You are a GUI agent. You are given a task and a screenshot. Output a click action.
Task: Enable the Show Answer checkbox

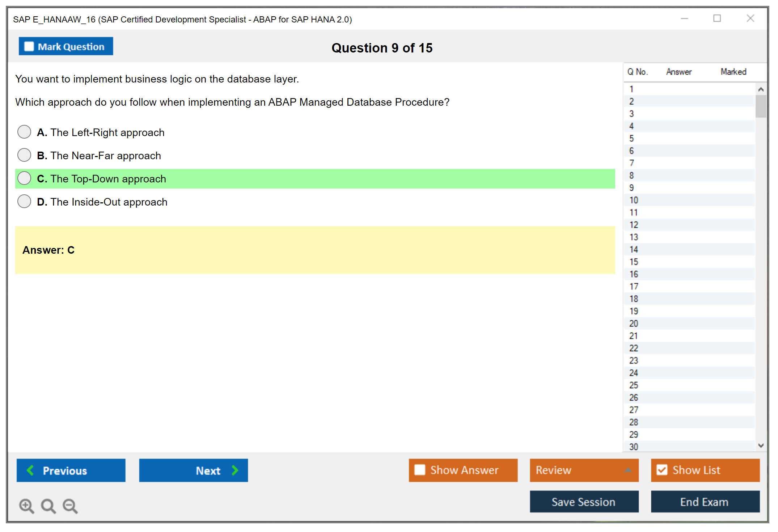click(x=420, y=470)
